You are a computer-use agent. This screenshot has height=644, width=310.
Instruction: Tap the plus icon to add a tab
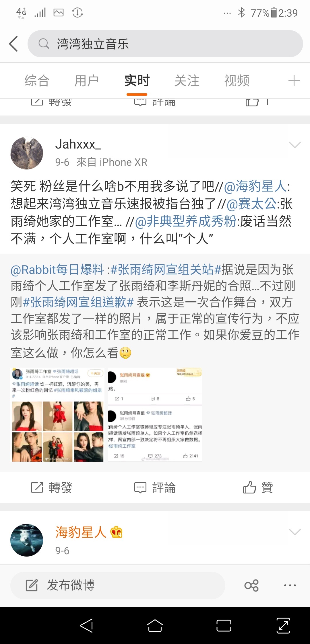(294, 81)
